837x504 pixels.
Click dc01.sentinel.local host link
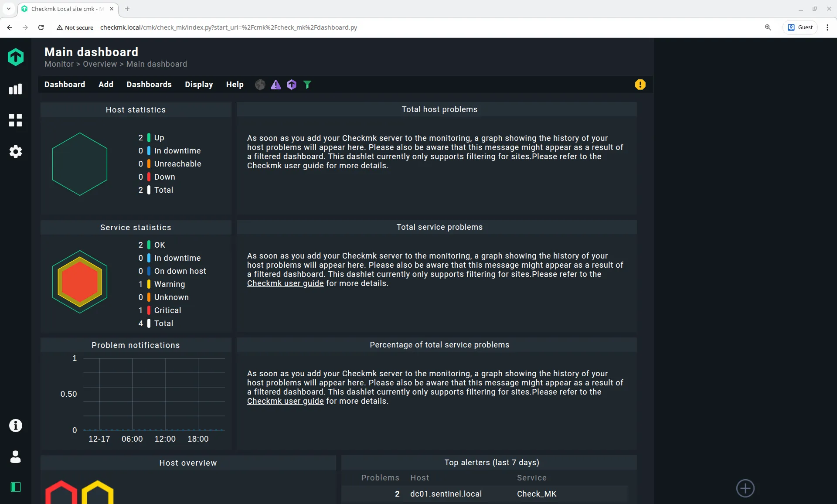446,494
